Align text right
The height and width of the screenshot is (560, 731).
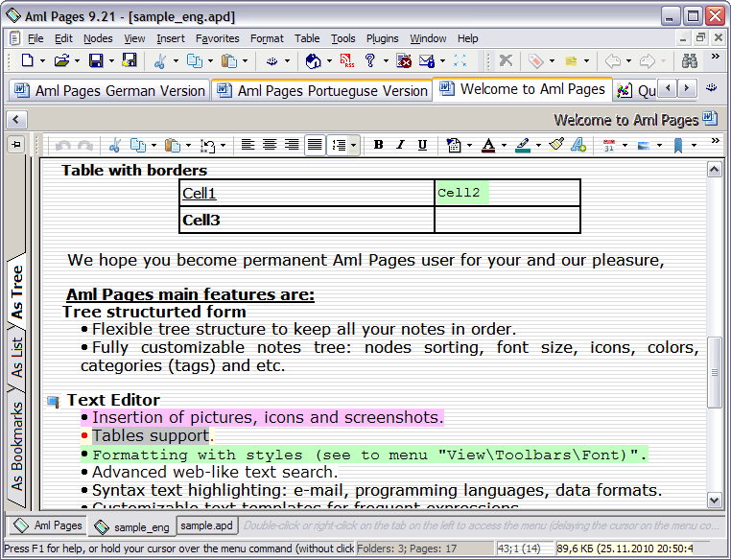[x=292, y=145]
